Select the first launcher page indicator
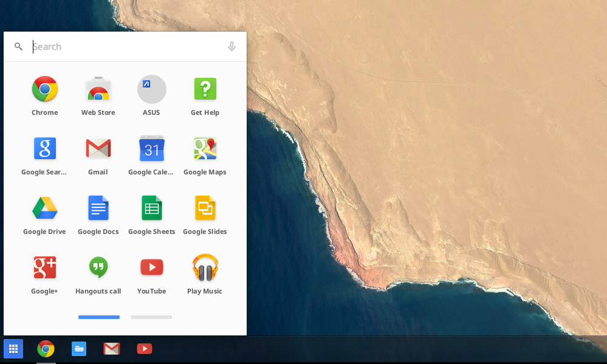 99,317
